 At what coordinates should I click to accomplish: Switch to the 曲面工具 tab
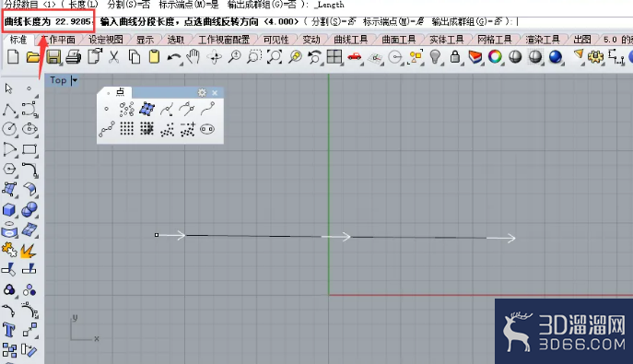[398, 39]
